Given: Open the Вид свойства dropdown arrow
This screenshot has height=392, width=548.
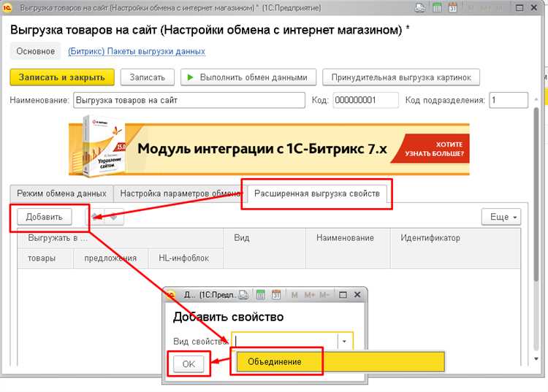Looking at the screenshot, I should tap(344, 342).
